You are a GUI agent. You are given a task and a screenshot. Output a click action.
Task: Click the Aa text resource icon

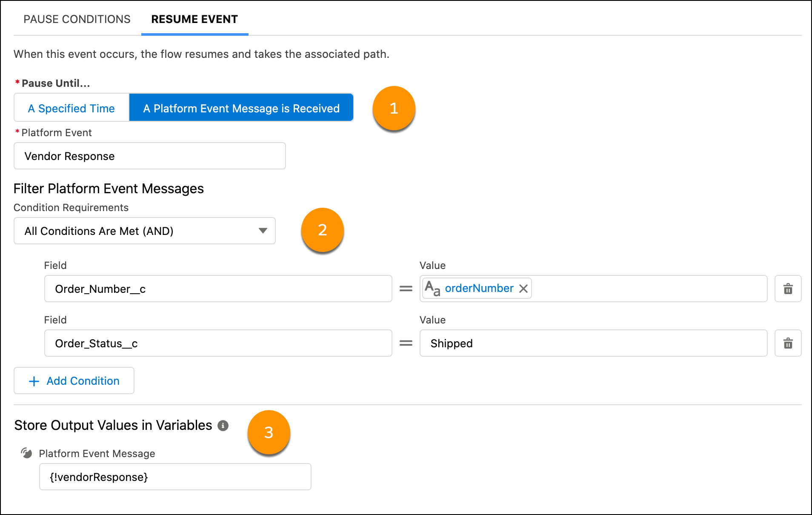pyautogui.click(x=433, y=288)
